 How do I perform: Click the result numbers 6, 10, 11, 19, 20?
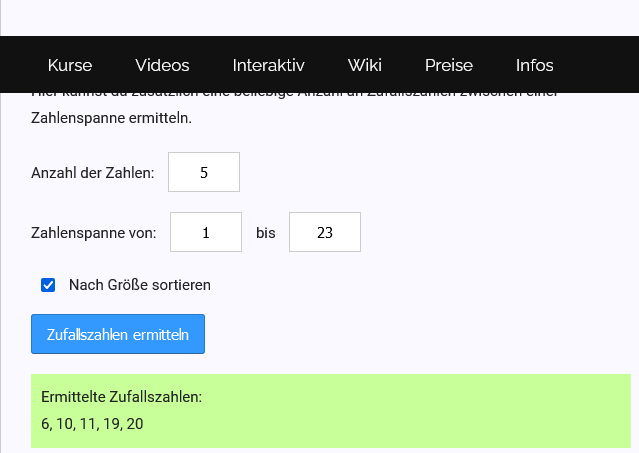point(92,424)
